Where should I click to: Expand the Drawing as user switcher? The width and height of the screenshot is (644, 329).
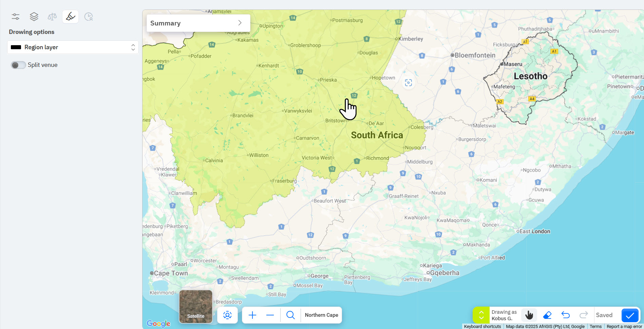click(481, 315)
